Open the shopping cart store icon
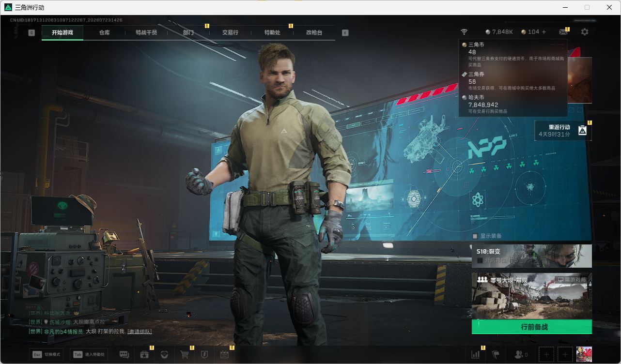This screenshot has width=621, height=364. (x=185, y=355)
